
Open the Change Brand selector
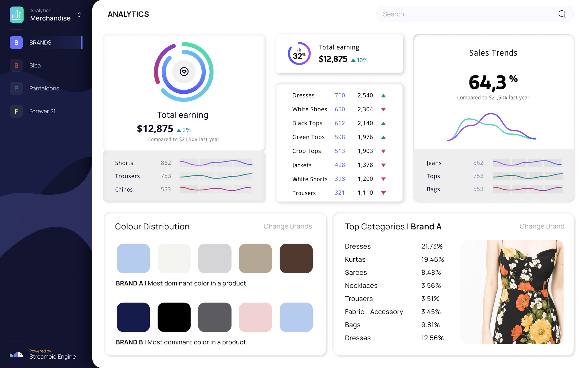pos(542,226)
